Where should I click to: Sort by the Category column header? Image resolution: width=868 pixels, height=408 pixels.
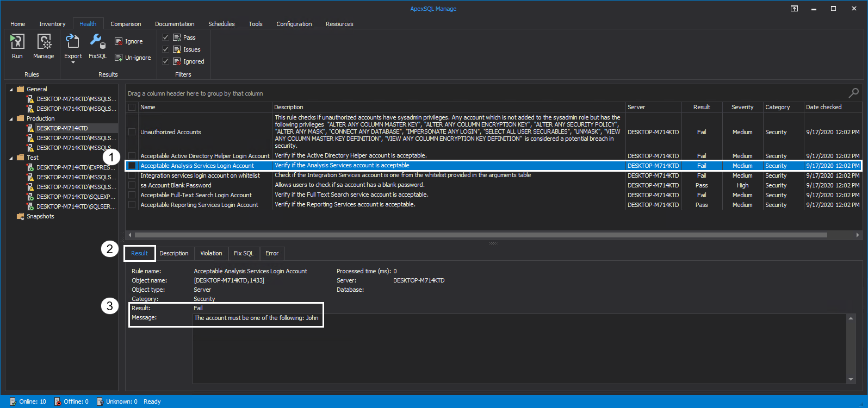tap(783, 108)
